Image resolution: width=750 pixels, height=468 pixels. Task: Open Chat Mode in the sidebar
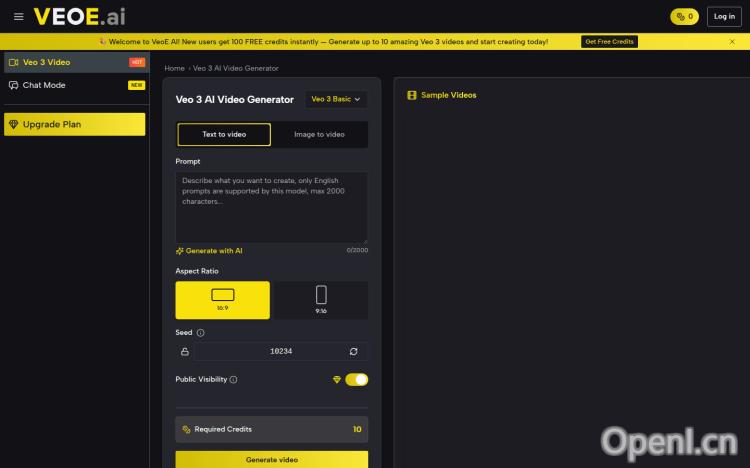tap(77, 85)
